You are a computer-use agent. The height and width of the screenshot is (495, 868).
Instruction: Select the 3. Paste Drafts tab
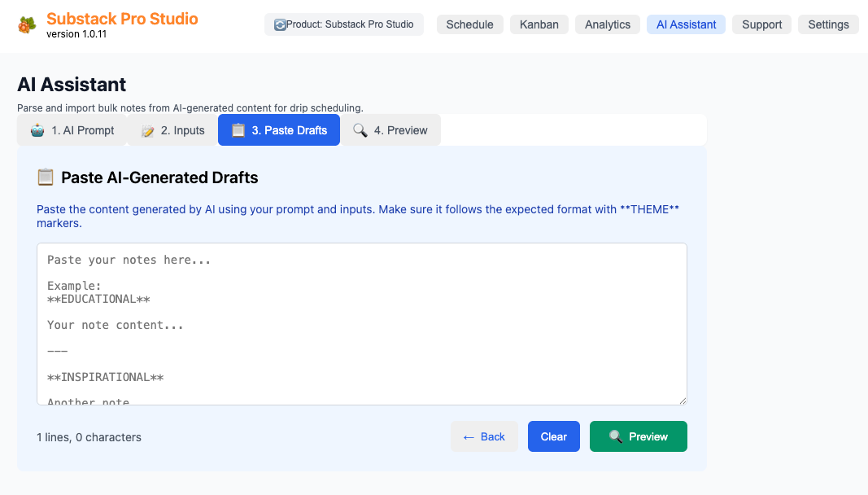[279, 130]
